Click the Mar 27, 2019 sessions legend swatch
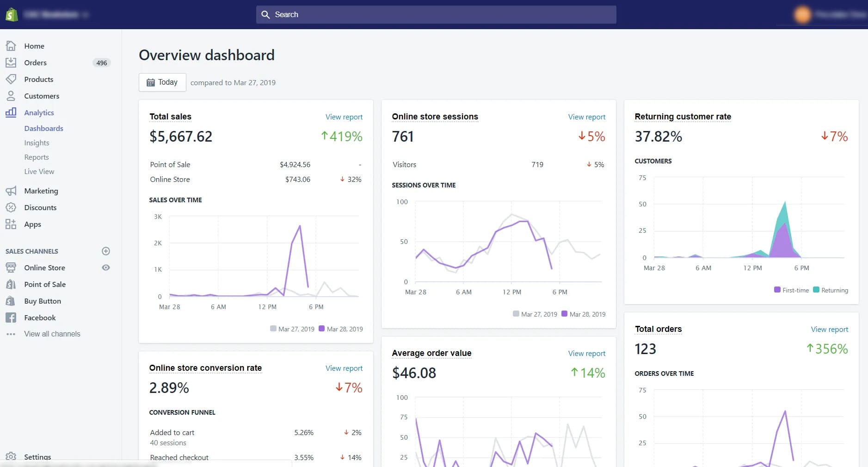The width and height of the screenshot is (868, 467). pos(516,314)
